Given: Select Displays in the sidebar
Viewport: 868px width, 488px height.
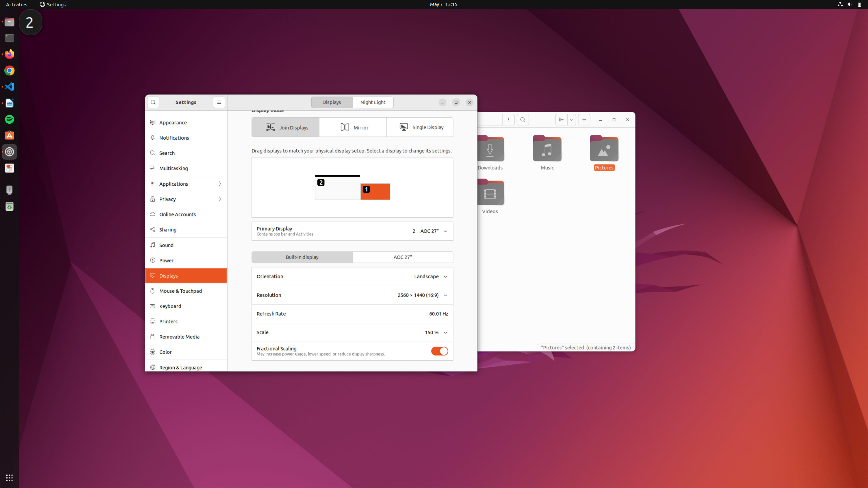Looking at the screenshot, I should point(186,276).
